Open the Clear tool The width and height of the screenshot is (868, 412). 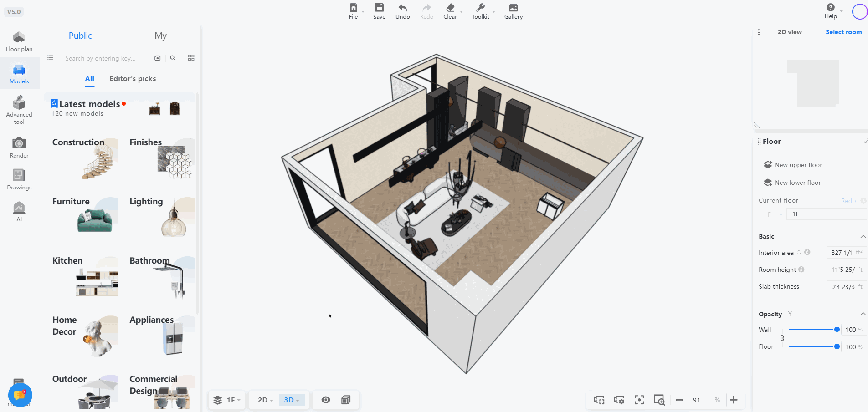[x=450, y=11]
